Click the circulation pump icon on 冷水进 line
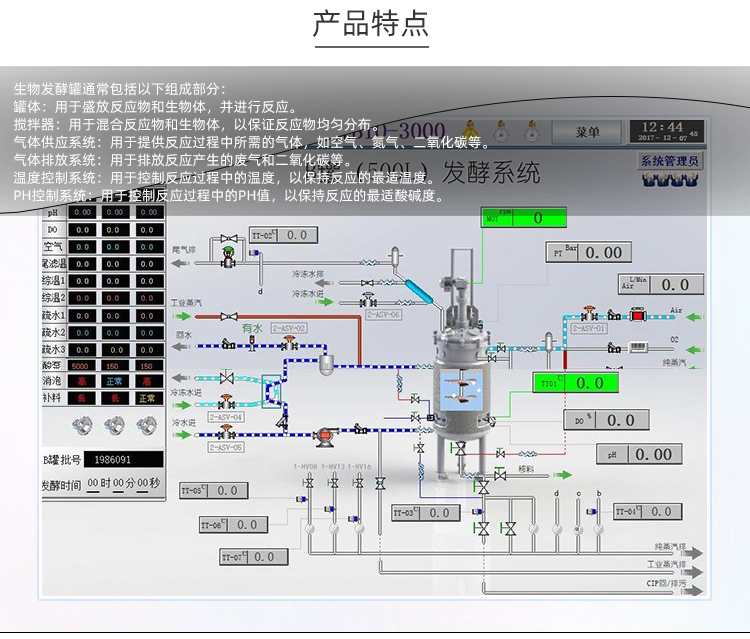Screen dimensions: 750x639 click(325, 436)
